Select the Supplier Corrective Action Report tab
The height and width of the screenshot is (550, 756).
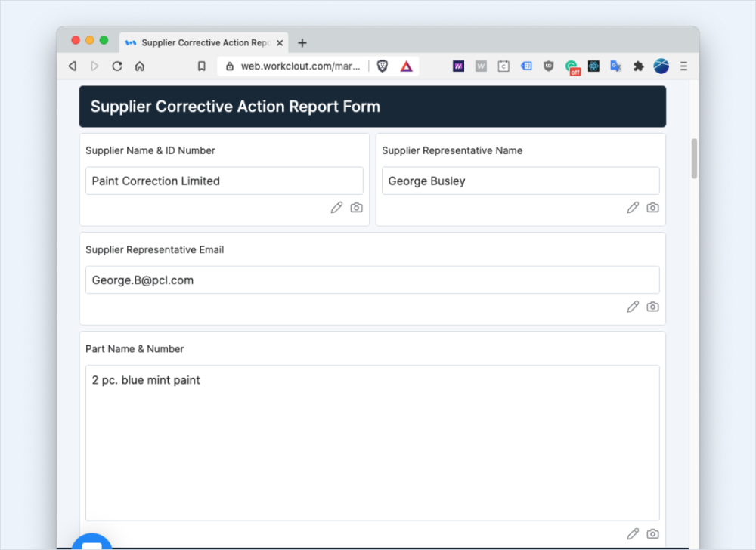coord(200,42)
